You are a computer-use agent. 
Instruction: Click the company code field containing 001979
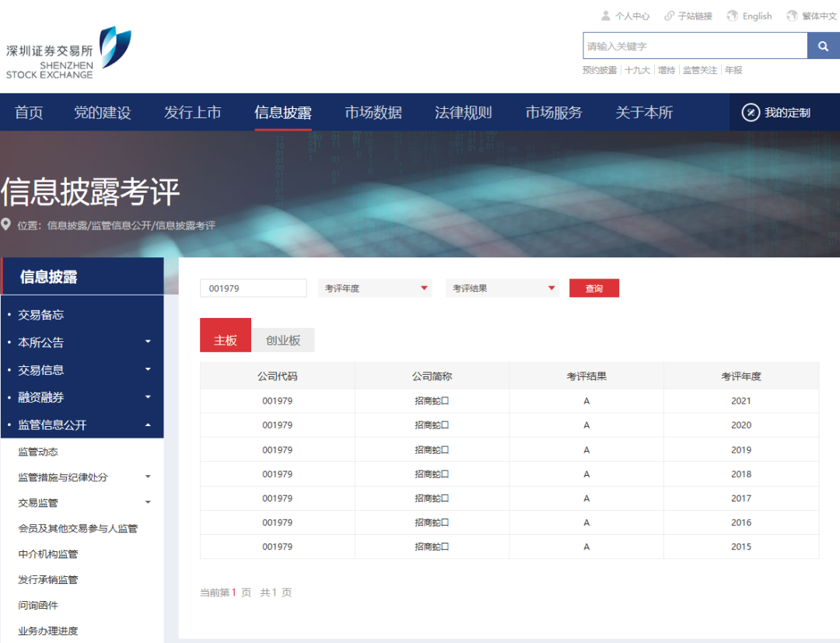254,288
